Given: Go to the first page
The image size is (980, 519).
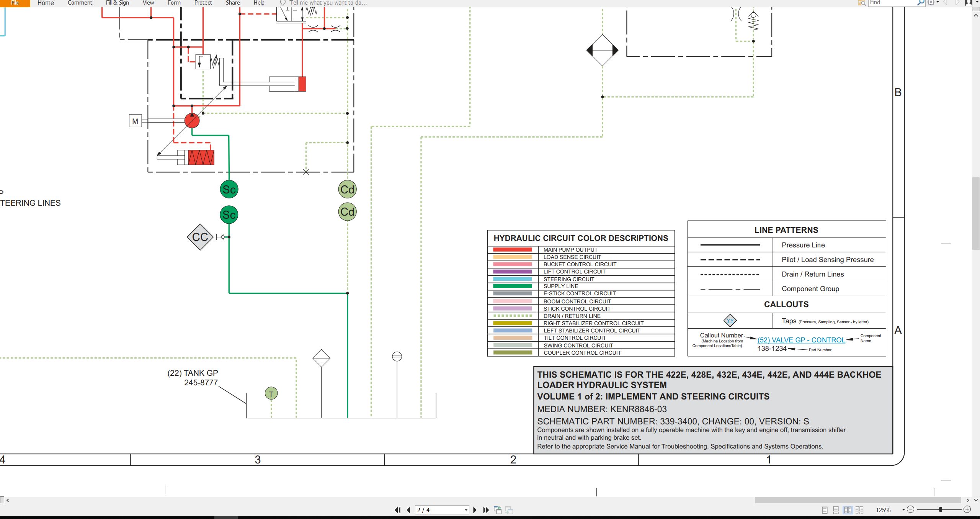Looking at the screenshot, I should [398, 510].
